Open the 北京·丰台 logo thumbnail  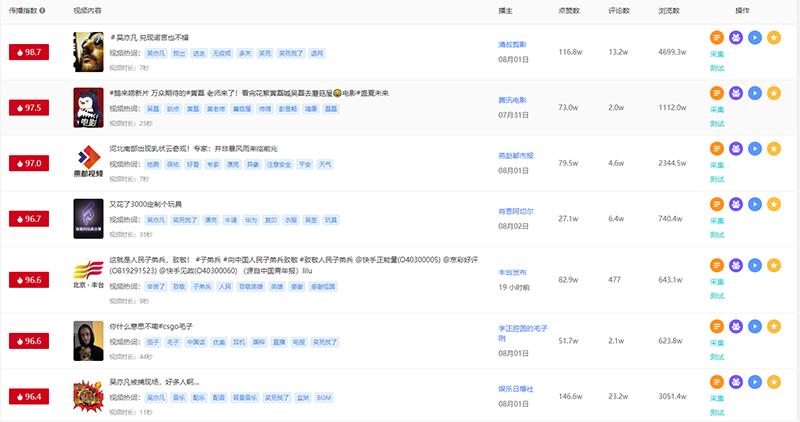(x=88, y=275)
